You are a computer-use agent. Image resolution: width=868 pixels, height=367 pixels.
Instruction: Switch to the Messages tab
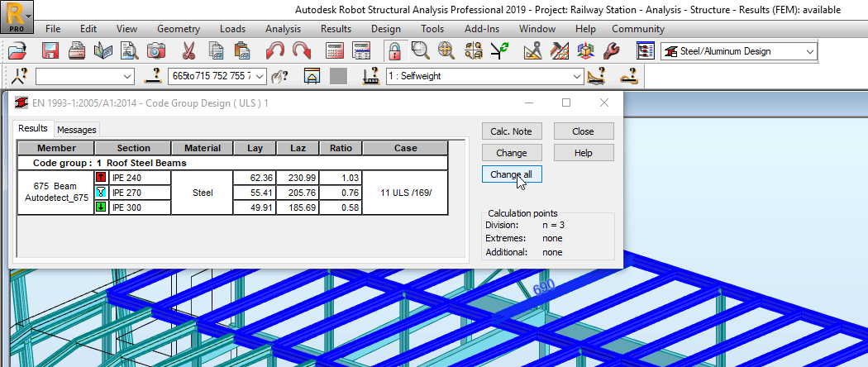[x=77, y=130]
